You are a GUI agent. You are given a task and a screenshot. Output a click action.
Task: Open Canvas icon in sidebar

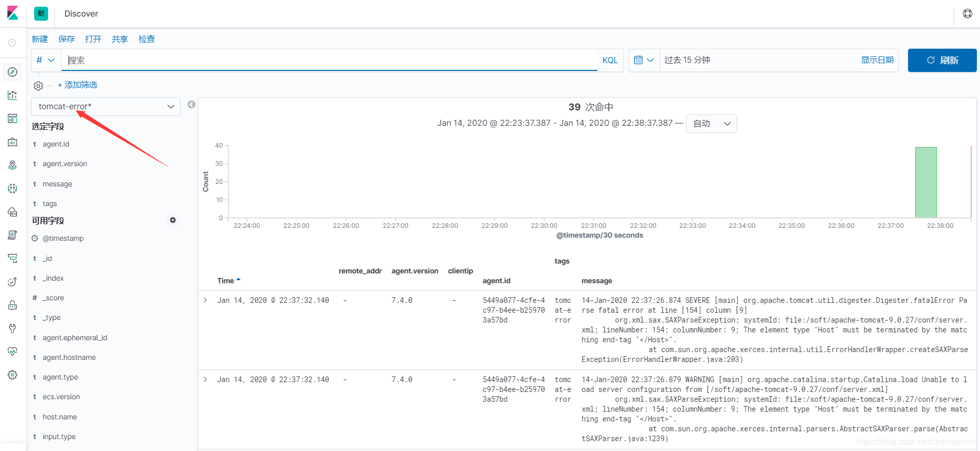[12, 142]
